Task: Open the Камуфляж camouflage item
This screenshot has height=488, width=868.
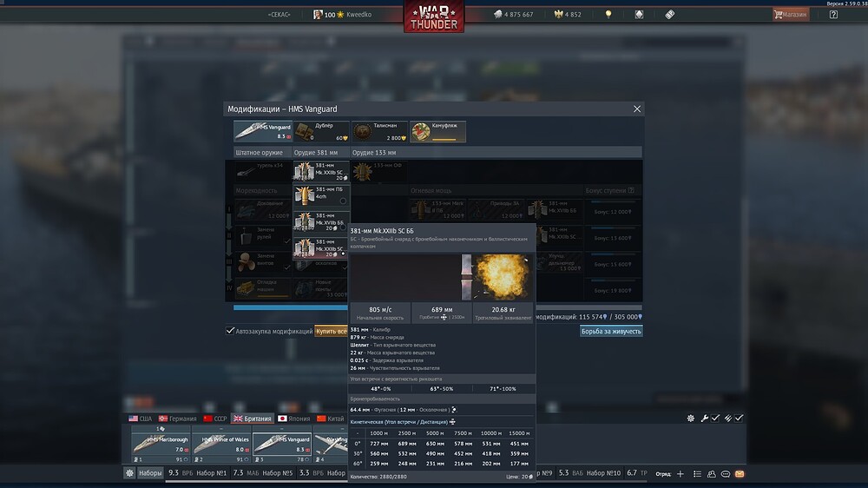Action: click(437, 131)
